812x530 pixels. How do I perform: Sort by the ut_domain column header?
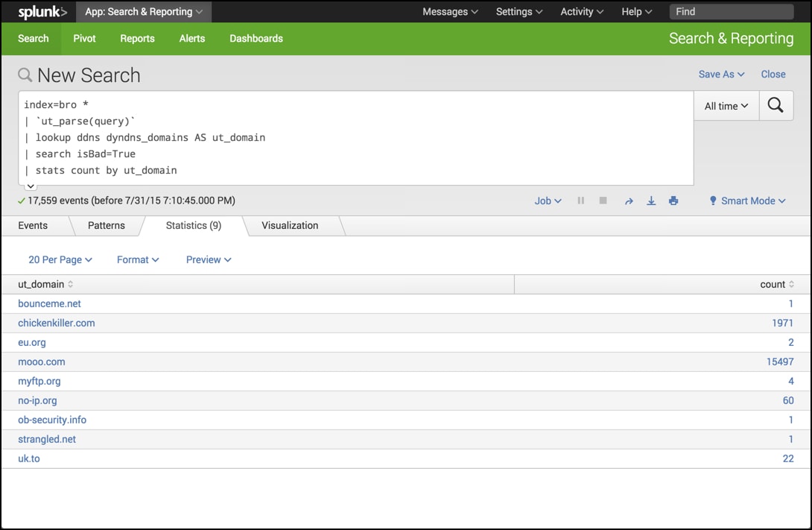point(45,284)
